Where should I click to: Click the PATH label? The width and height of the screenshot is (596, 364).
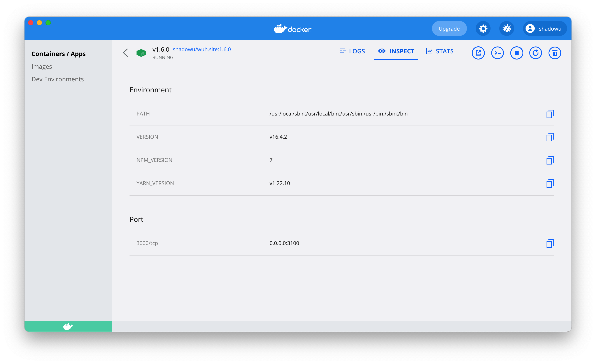pos(143,114)
